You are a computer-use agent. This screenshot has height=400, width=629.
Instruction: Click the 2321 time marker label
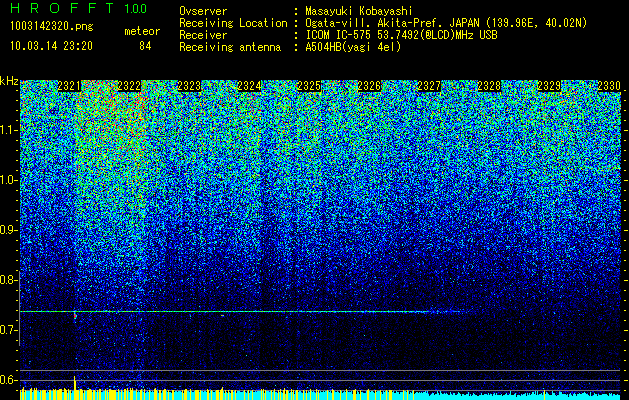[x=69, y=86]
